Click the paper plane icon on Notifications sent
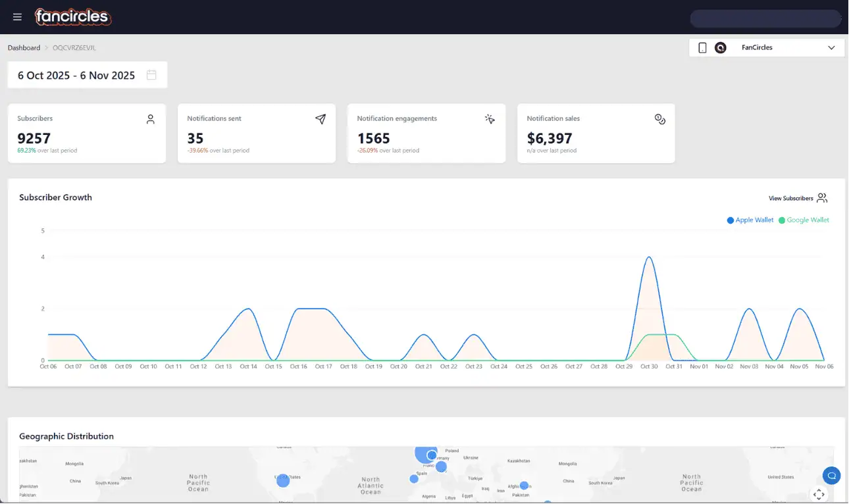 321,120
